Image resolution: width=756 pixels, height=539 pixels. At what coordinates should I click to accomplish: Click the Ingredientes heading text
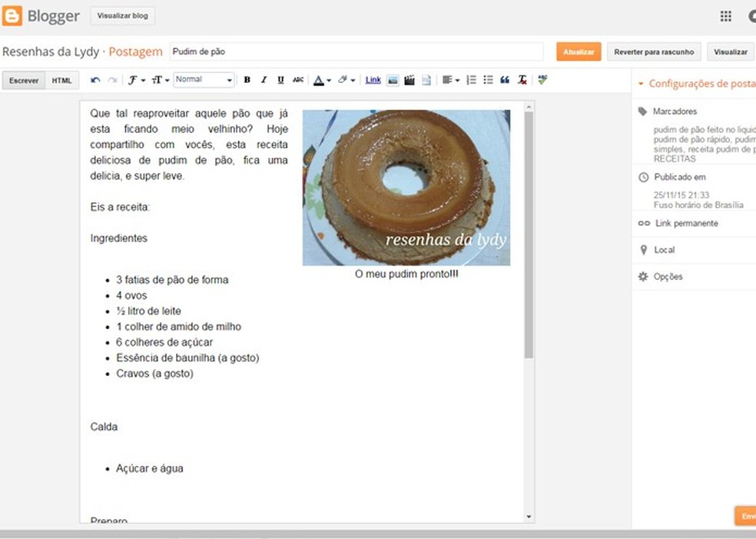pos(118,238)
